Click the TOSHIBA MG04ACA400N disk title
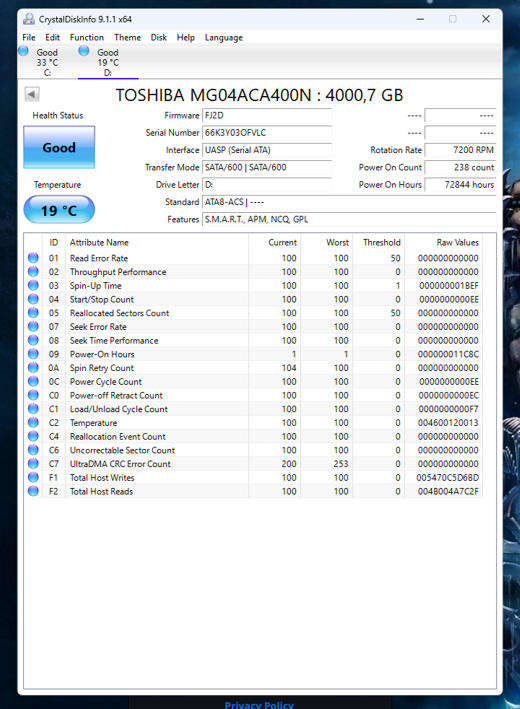Screen dimensions: 520x709 tap(259, 95)
